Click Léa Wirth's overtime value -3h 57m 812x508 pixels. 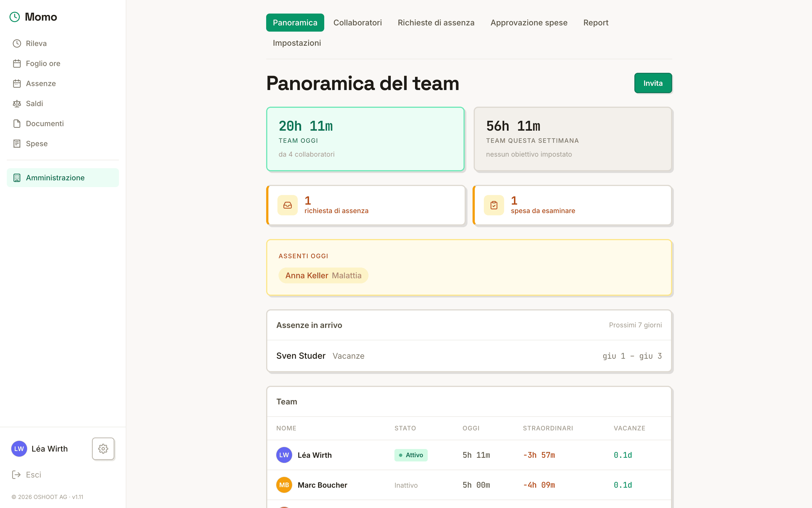539,455
